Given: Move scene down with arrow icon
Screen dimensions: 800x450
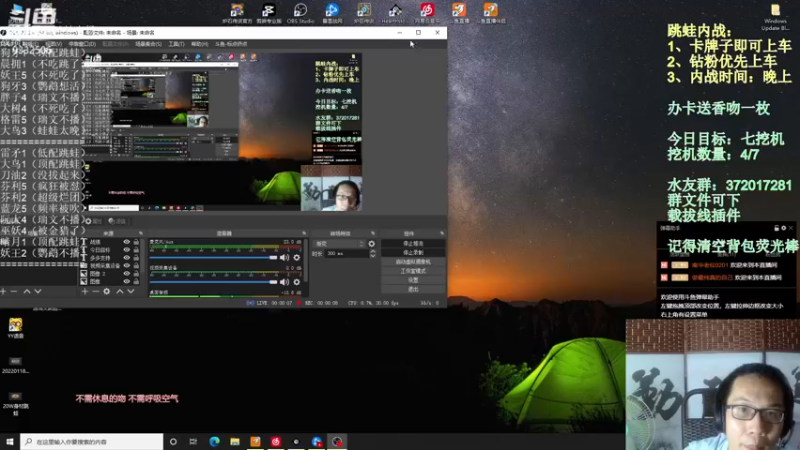Looking at the screenshot, I should (38, 291).
